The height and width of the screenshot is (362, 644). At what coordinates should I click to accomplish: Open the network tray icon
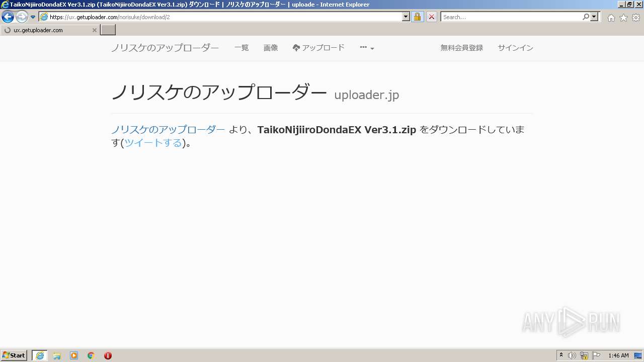click(x=584, y=355)
